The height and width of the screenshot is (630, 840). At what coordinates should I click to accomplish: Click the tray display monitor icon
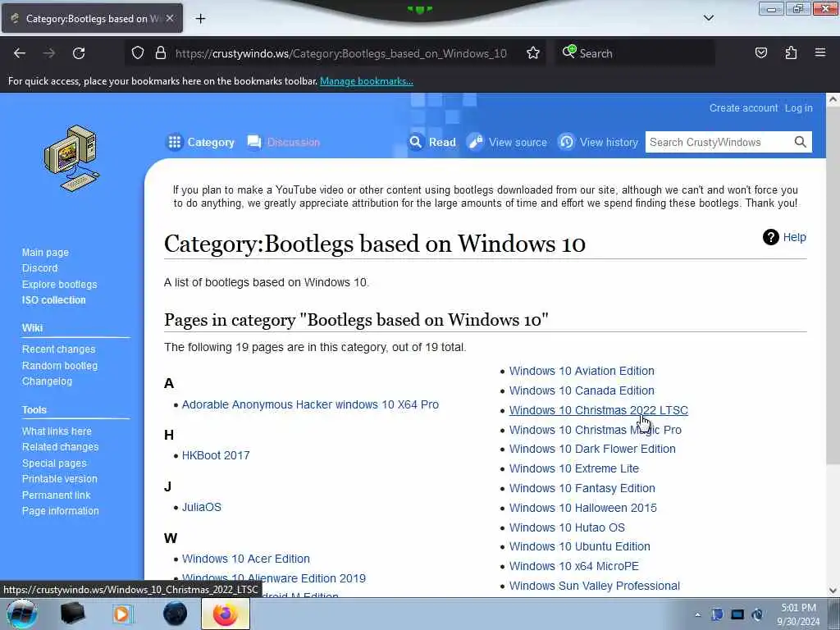[737, 614]
